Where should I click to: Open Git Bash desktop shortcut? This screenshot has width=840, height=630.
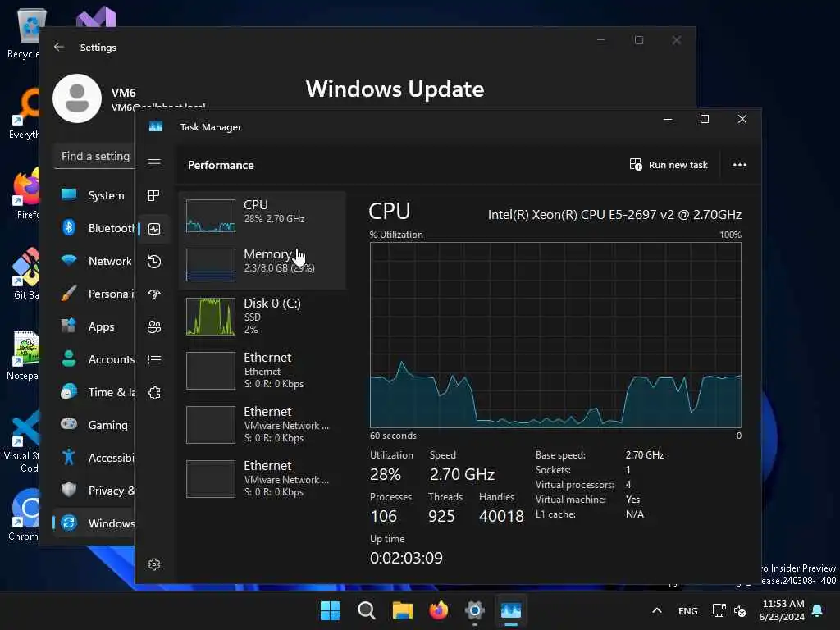pos(25,274)
